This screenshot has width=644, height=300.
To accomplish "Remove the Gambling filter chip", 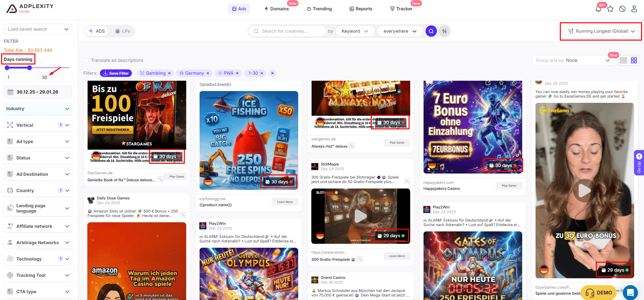I will point(169,73).
